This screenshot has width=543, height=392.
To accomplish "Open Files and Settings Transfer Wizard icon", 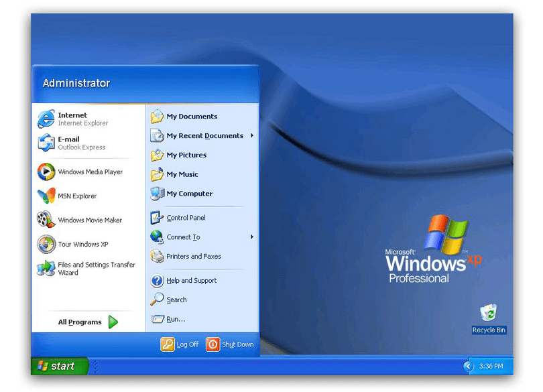I will [46, 269].
